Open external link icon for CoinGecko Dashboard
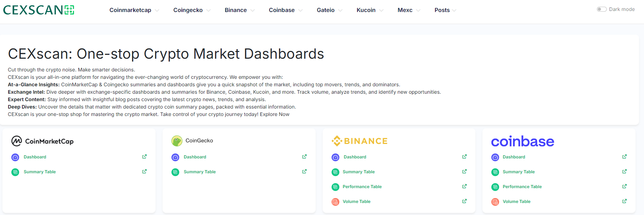Image resolution: width=644 pixels, height=215 pixels. (305, 157)
